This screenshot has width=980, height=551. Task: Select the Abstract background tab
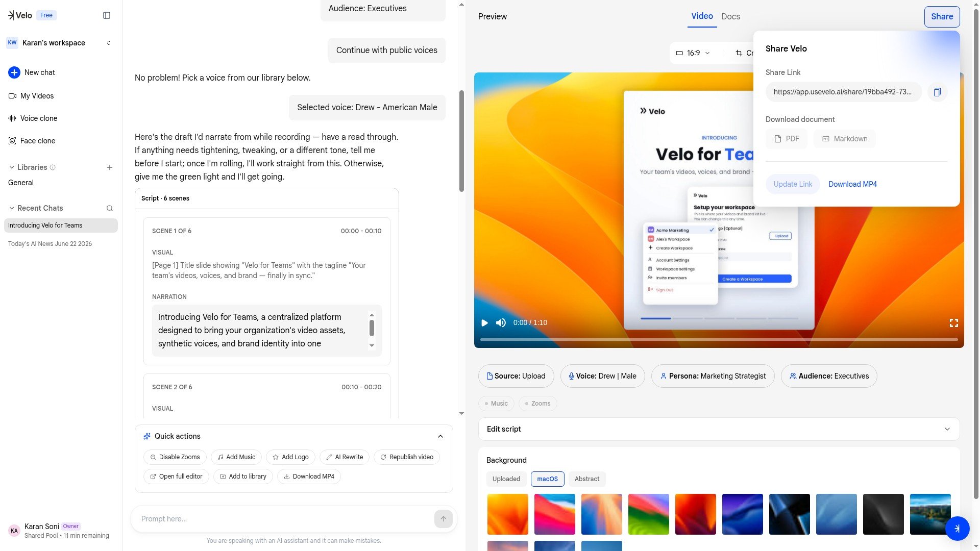(x=587, y=479)
